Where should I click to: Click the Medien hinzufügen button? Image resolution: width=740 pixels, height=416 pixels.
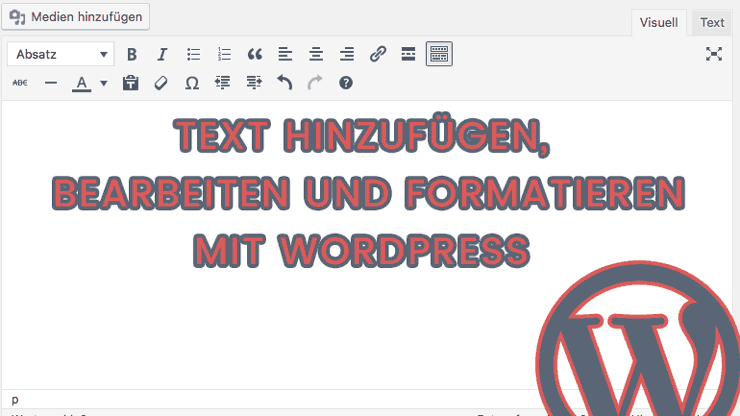[x=76, y=17]
